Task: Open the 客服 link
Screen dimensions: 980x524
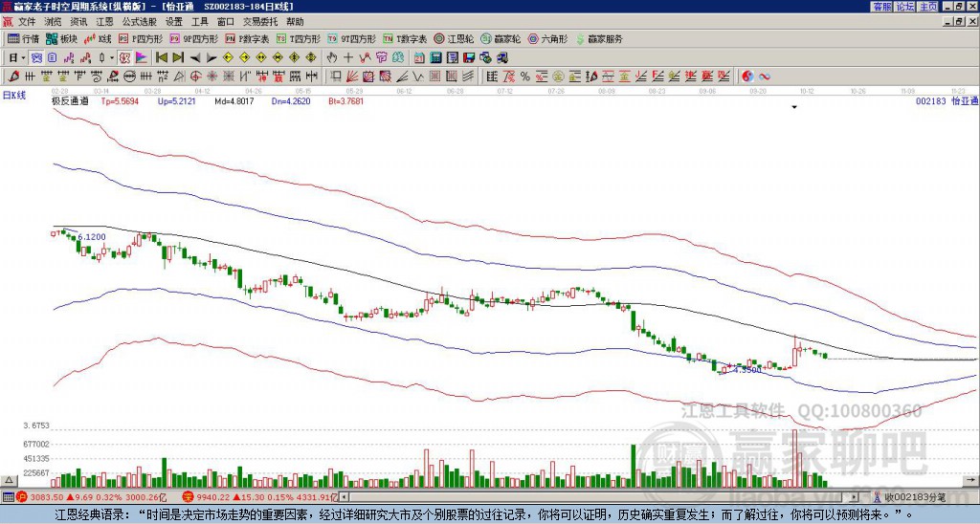Action: coord(881,7)
